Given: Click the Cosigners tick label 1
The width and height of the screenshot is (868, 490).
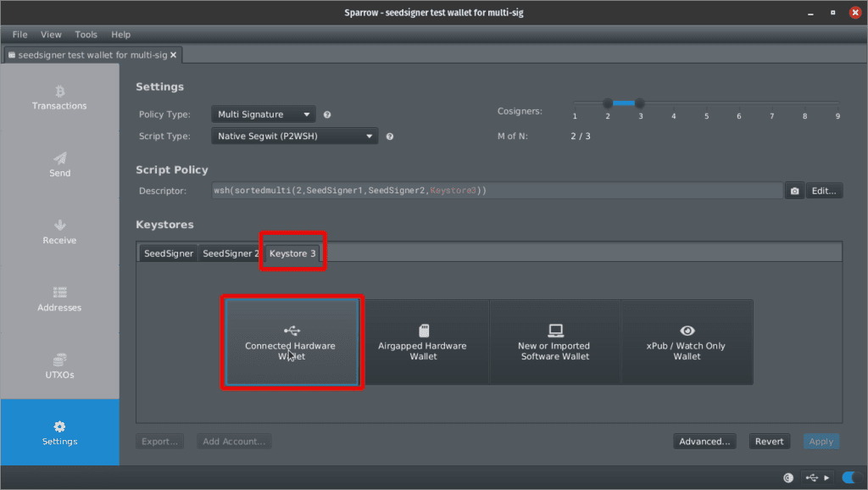Looking at the screenshot, I should 575,116.
